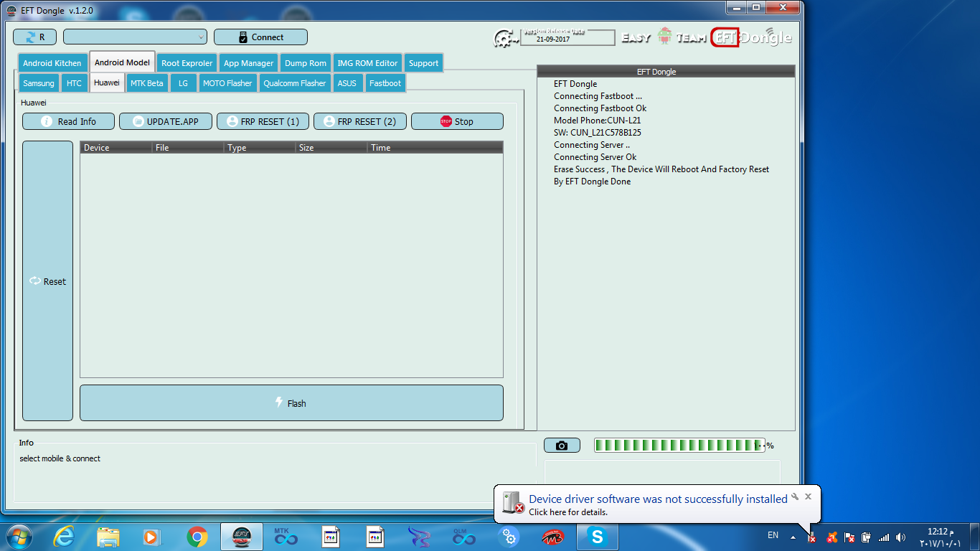Go to the App Manager tab

pyautogui.click(x=248, y=63)
